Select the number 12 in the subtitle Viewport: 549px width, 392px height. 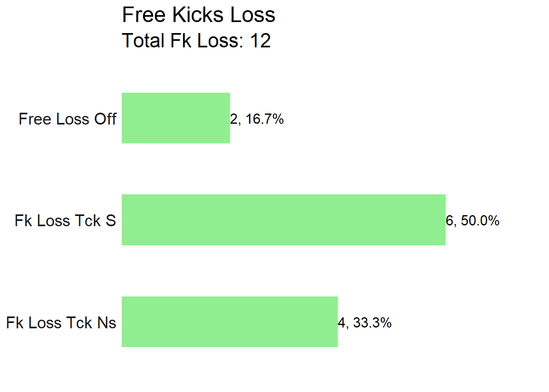tap(260, 41)
